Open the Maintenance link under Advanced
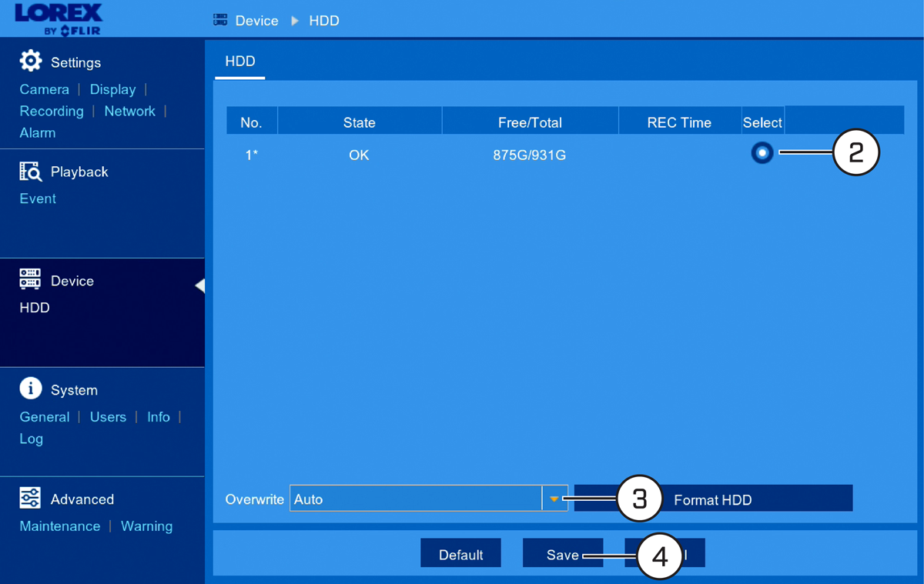This screenshot has width=924, height=584. (60, 526)
